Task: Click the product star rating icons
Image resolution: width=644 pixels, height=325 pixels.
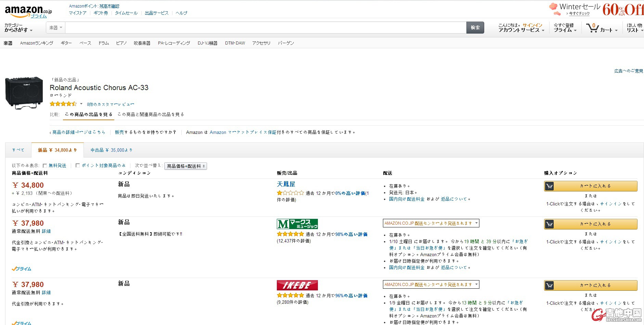Action: pyautogui.click(x=63, y=104)
